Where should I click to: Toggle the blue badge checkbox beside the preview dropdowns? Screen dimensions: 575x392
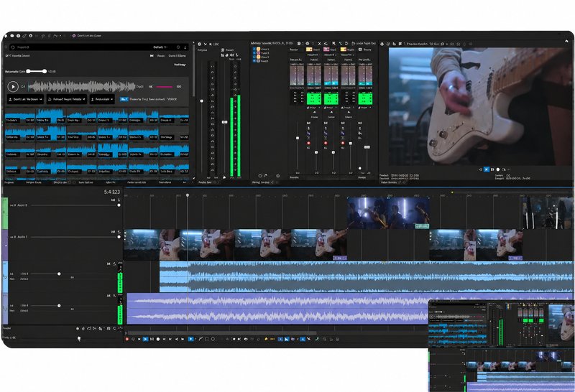pos(124,99)
